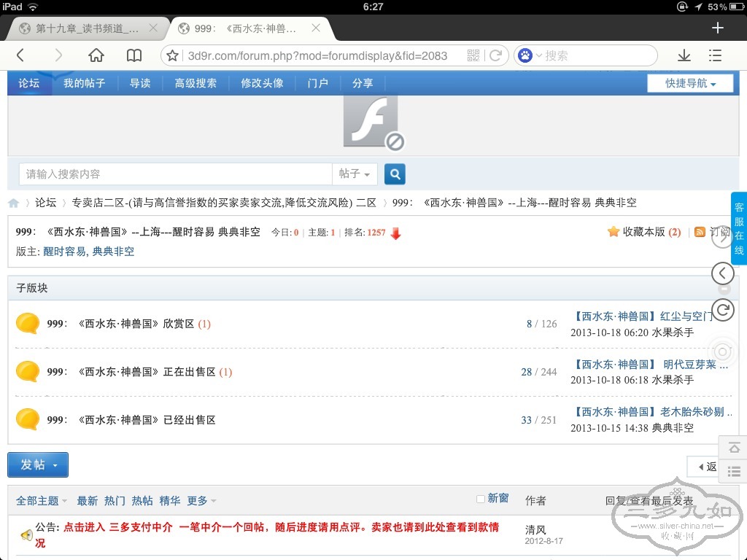This screenshot has width=747, height=560.
Task: Bookmark page with the star icon
Action: tap(172, 55)
